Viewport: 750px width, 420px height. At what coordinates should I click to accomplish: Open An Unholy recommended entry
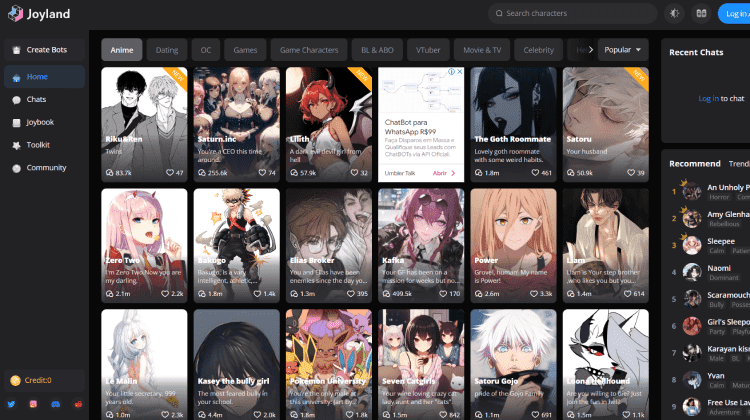710,191
